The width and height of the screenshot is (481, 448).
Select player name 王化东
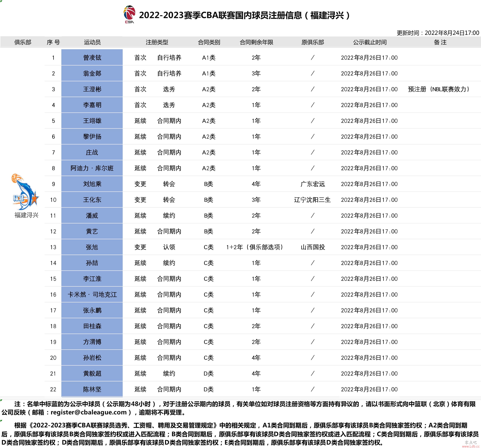92,200
